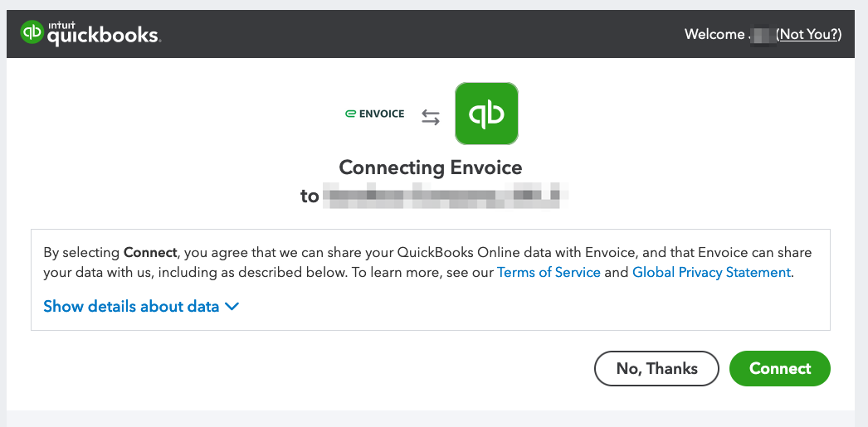Confirm with the green Connect button

pyautogui.click(x=780, y=368)
